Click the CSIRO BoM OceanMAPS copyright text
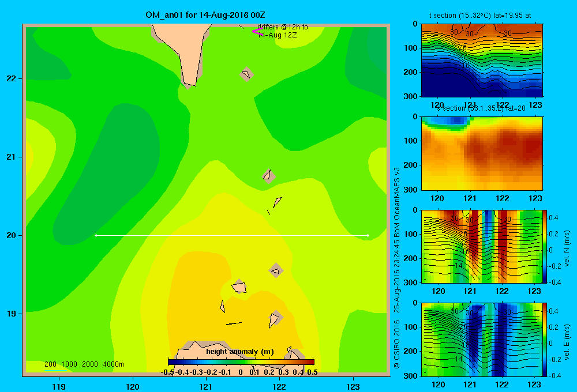 pos(397,267)
